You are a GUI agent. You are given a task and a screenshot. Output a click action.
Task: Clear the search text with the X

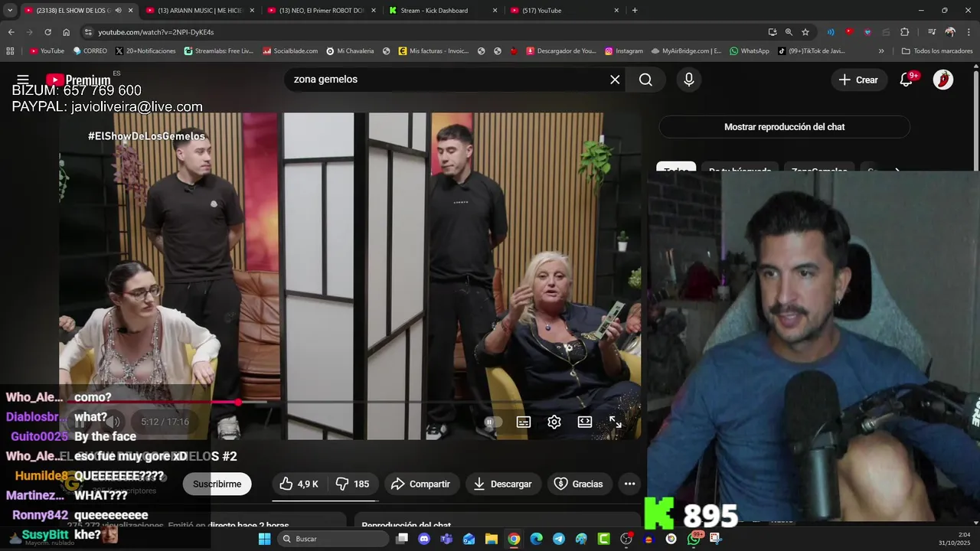[615, 80]
